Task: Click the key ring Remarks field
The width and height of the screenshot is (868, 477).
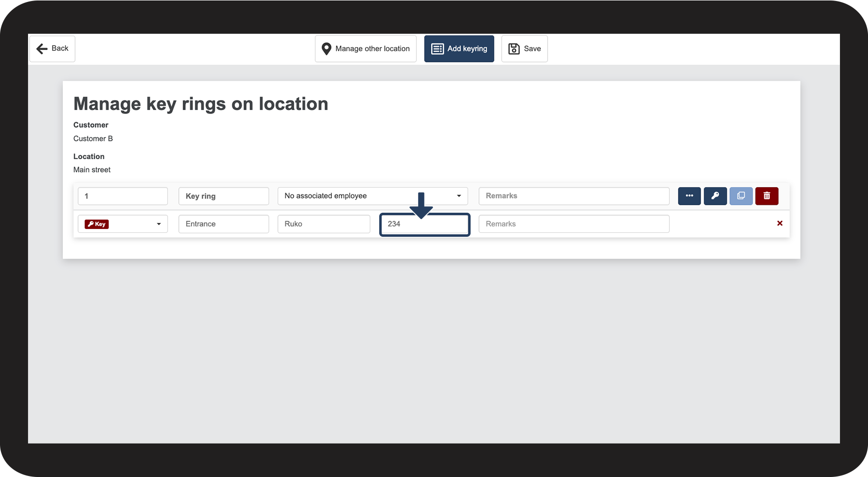Action: point(574,196)
